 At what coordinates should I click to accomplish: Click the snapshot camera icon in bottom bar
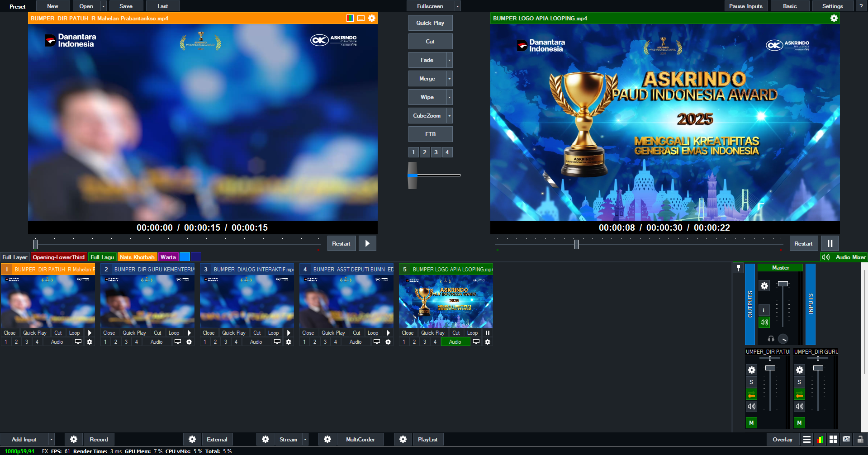846,439
